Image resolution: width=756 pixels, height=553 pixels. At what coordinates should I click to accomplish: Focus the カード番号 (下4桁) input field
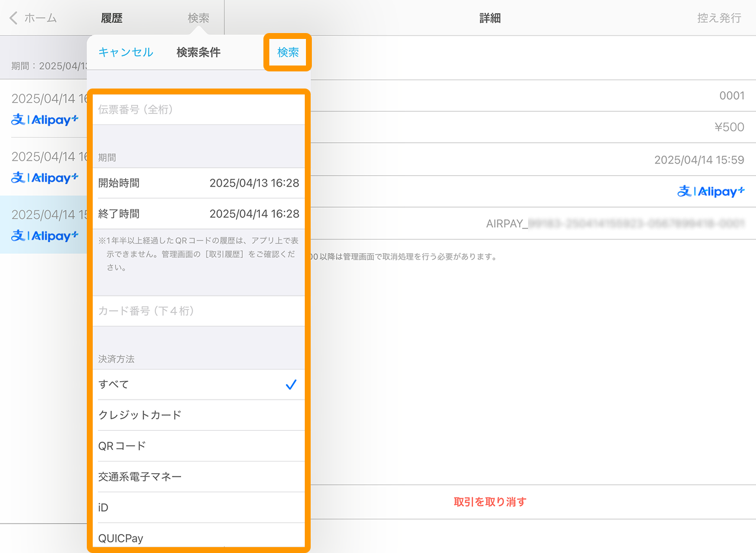pos(198,311)
